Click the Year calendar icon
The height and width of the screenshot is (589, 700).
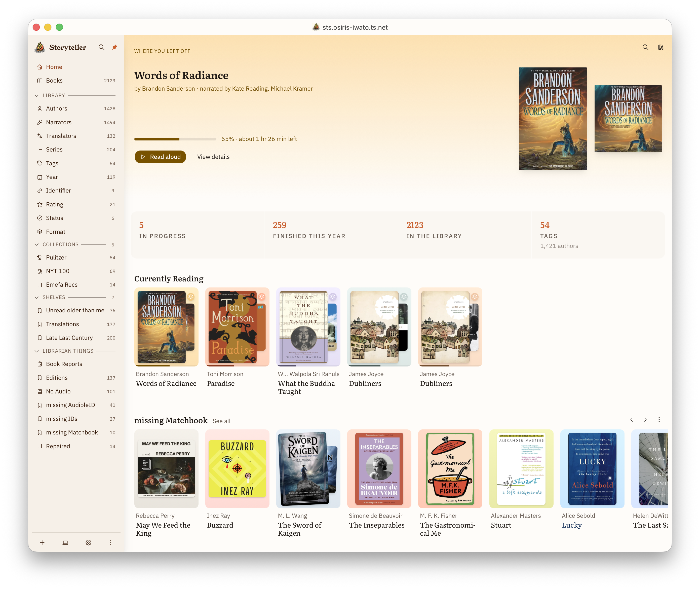(x=40, y=177)
